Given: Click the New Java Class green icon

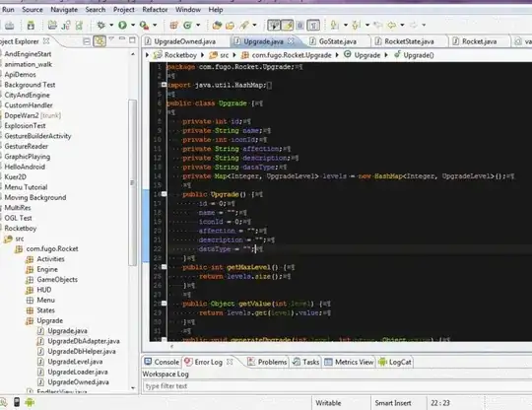Looking at the screenshot, I should tap(187, 25).
